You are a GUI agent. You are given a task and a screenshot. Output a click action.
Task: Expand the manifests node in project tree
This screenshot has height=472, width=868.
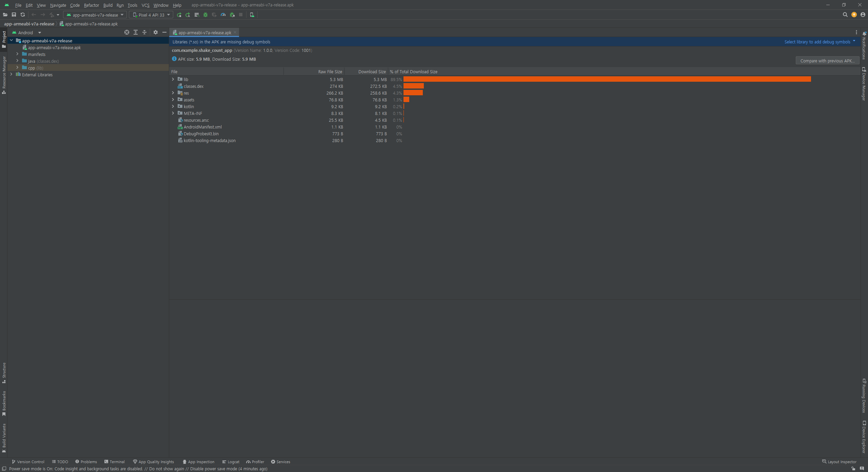(x=17, y=54)
